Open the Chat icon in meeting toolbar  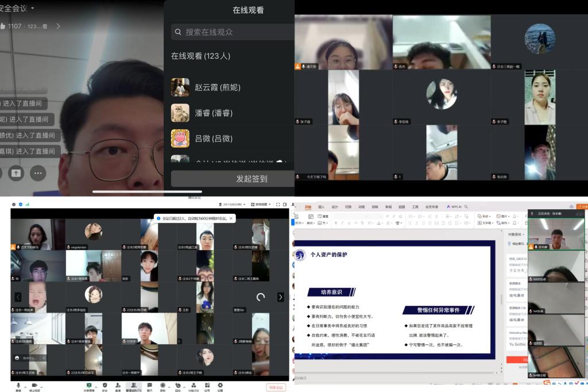click(150, 386)
